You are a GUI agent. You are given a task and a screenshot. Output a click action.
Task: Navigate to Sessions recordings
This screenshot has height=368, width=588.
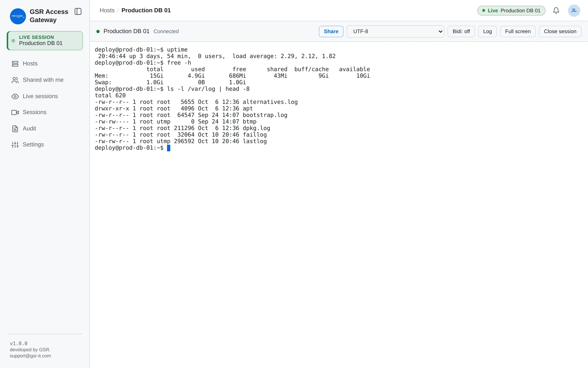point(45,112)
